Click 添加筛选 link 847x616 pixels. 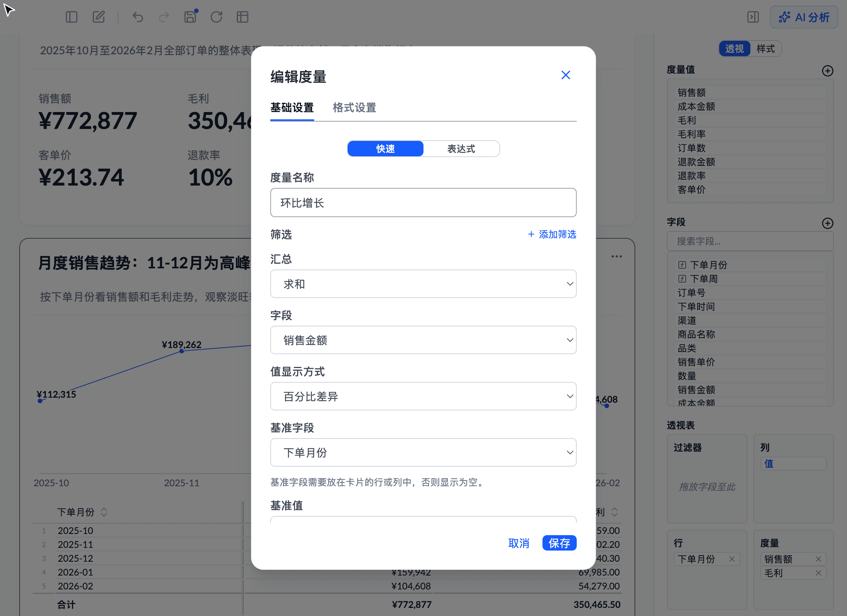click(552, 234)
